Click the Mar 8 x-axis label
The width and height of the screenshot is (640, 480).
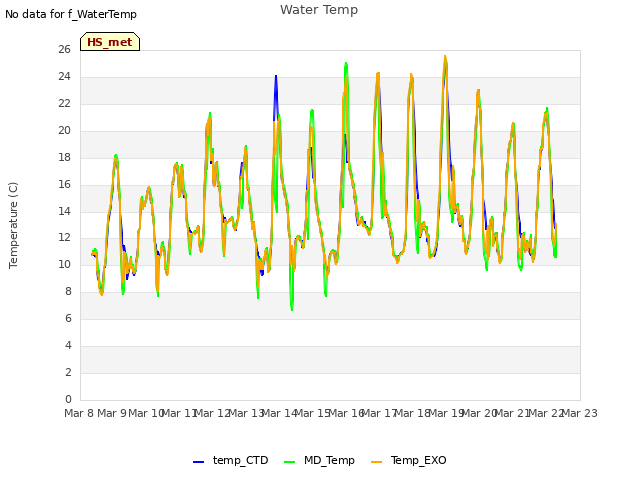(x=80, y=413)
